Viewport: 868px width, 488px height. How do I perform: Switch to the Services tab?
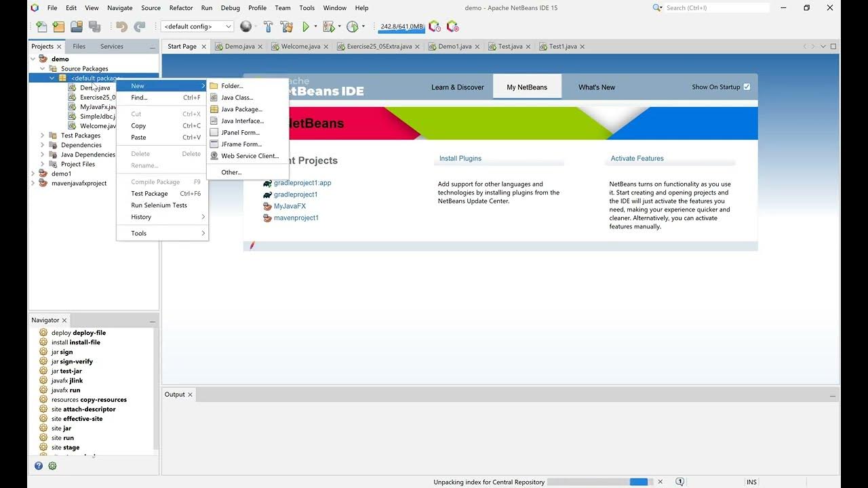tap(112, 47)
